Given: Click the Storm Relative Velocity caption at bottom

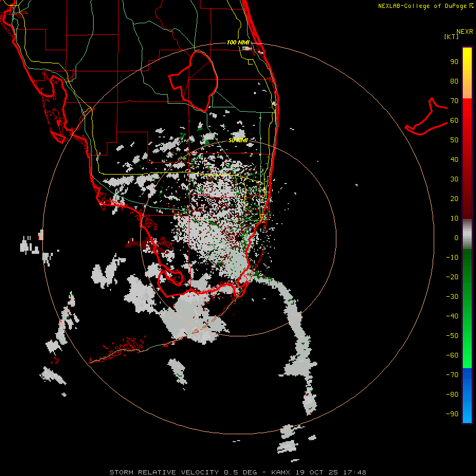Looking at the screenshot, I should (237, 472).
